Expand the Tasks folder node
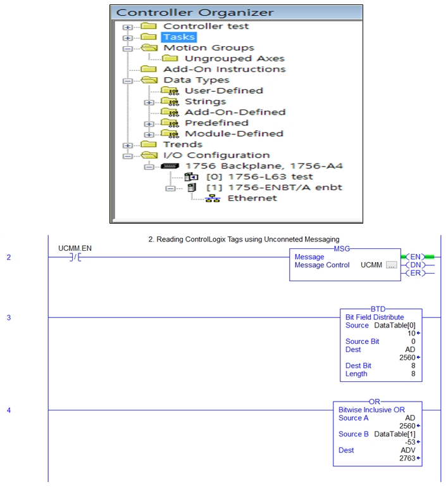The image size is (448, 489). (x=127, y=38)
